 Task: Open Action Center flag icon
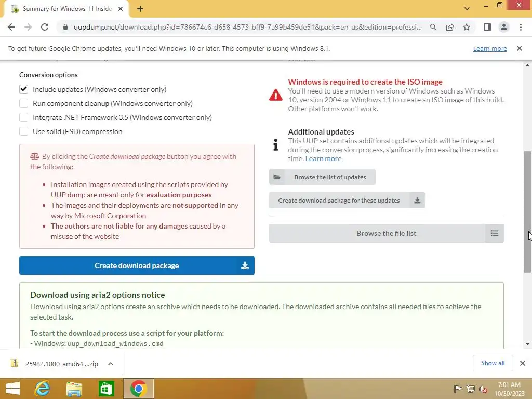point(458,389)
